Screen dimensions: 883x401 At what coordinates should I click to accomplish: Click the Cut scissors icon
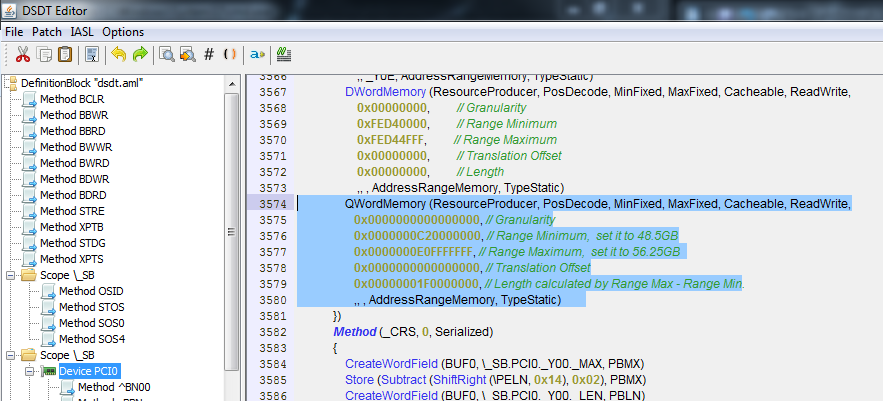coord(22,55)
